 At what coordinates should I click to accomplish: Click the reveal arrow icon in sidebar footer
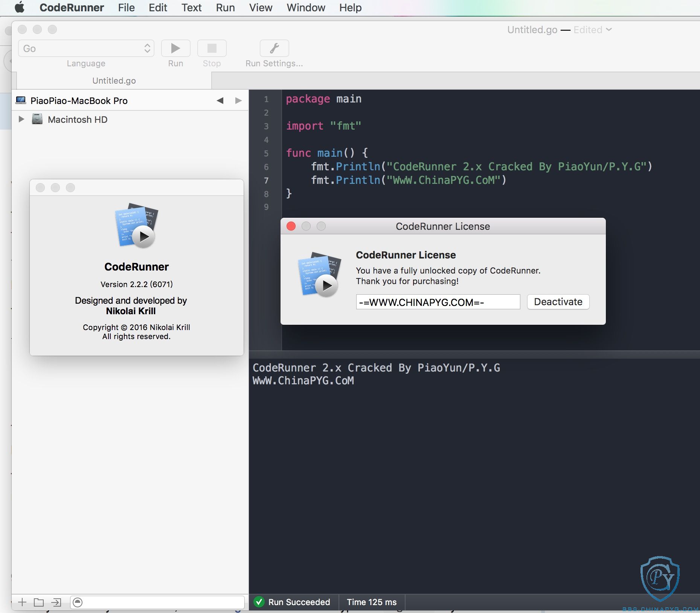pos(56,602)
